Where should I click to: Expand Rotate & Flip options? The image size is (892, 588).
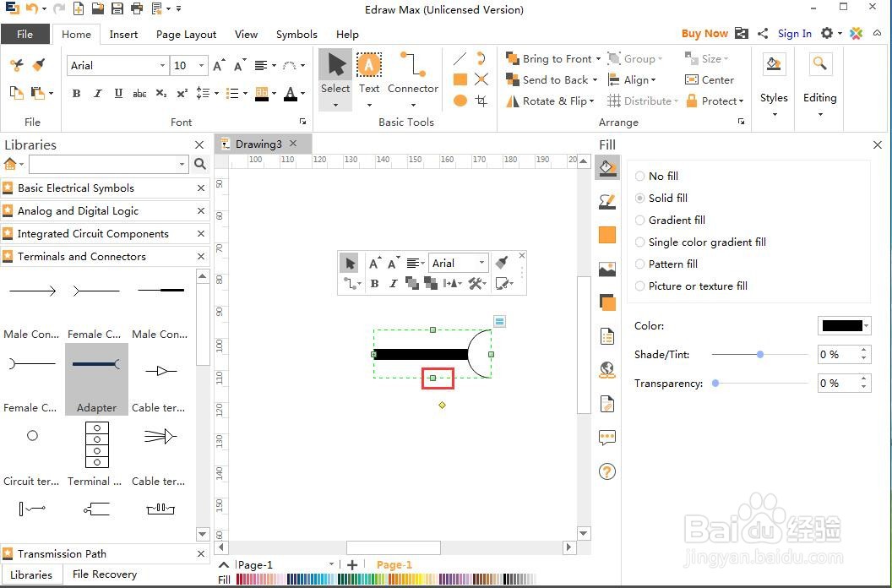click(591, 101)
